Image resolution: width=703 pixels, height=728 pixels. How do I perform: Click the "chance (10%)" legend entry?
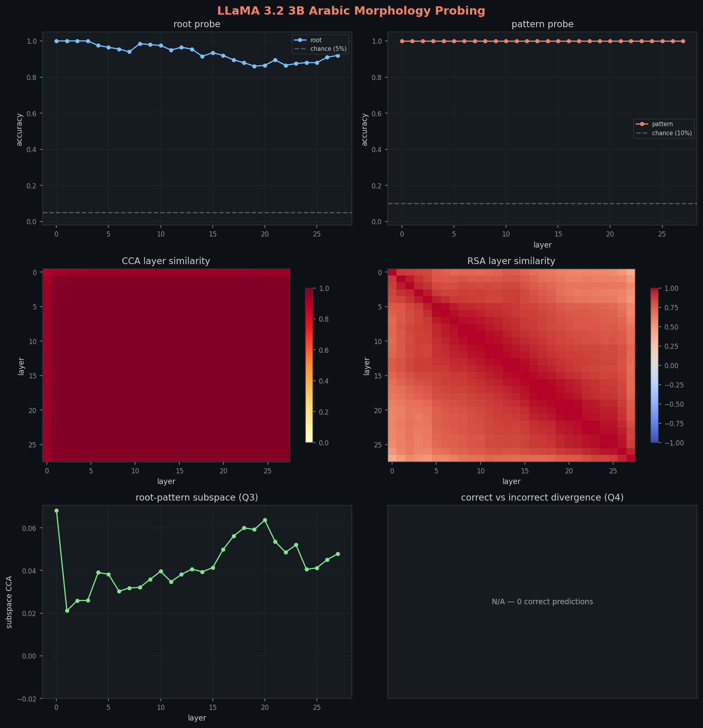click(664, 133)
